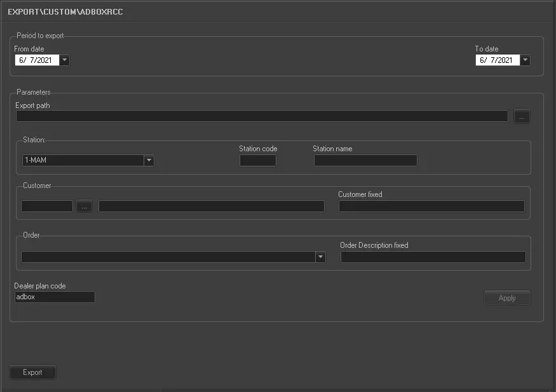Click the Dealer plan code field containing adbox
556x392 pixels.
55,297
